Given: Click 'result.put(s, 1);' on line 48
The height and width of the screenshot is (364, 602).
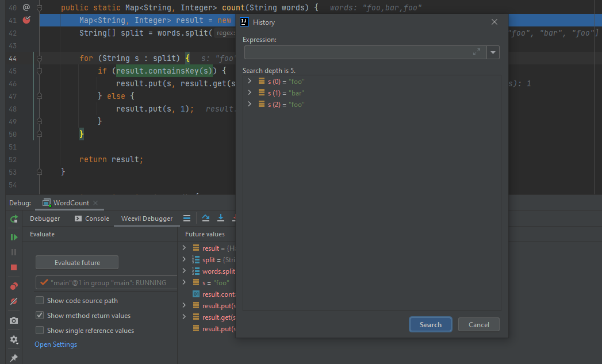Looking at the screenshot, I should coord(155,109).
